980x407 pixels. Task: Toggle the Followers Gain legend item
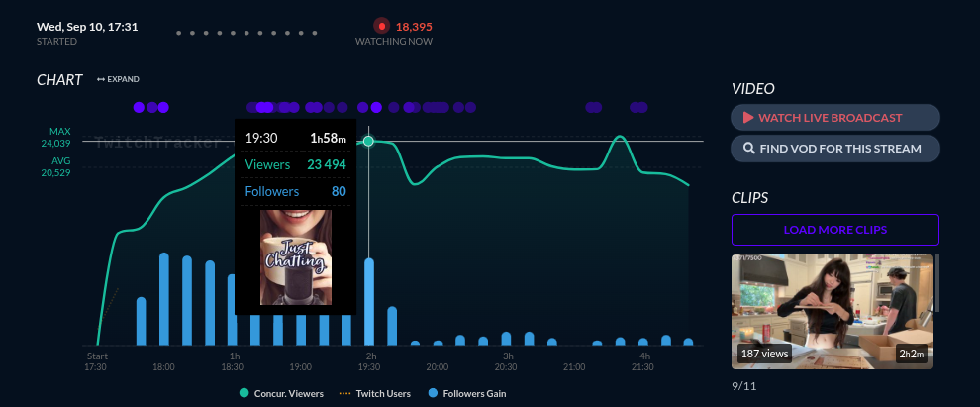(x=467, y=394)
